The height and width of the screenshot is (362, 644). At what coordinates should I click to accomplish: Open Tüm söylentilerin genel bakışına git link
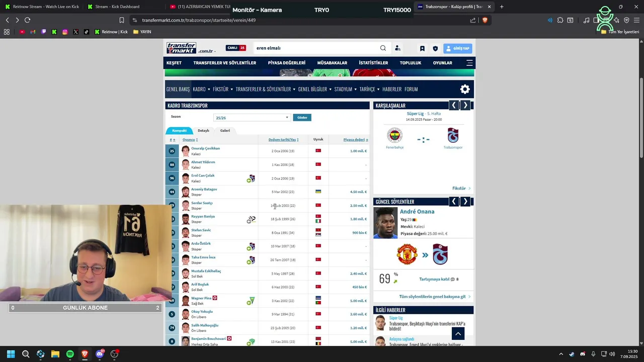click(x=432, y=297)
